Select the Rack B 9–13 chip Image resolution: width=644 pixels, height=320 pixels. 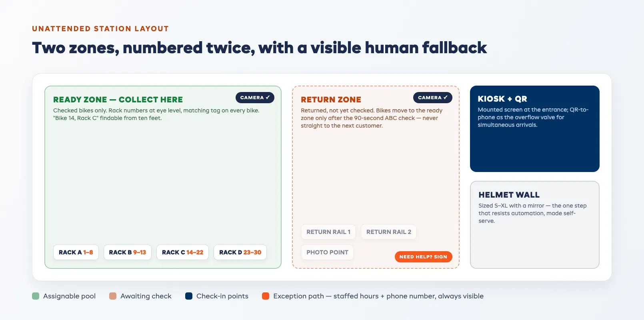pyautogui.click(x=128, y=252)
